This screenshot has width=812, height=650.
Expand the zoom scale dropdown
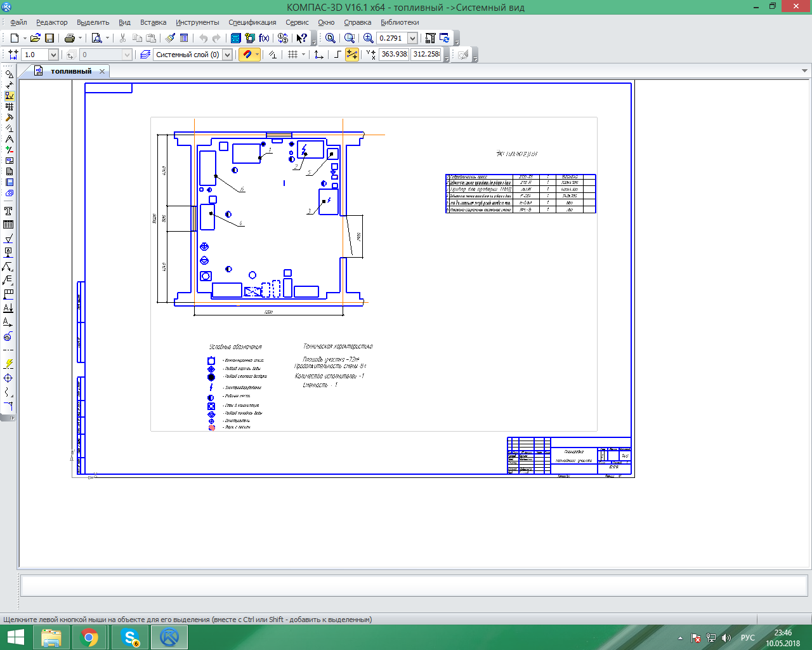tap(412, 38)
